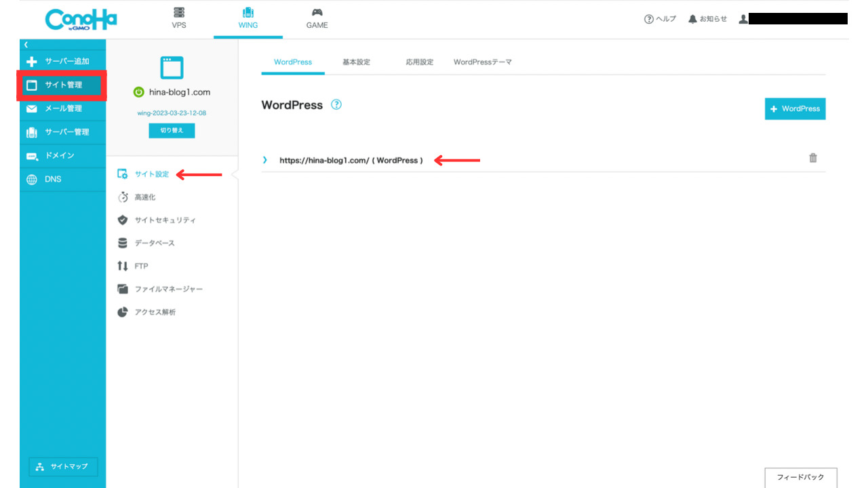Open ファイルマネージャー in the submenu
Image resolution: width=868 pixels, height=488 pixels.
click(160, 289)
